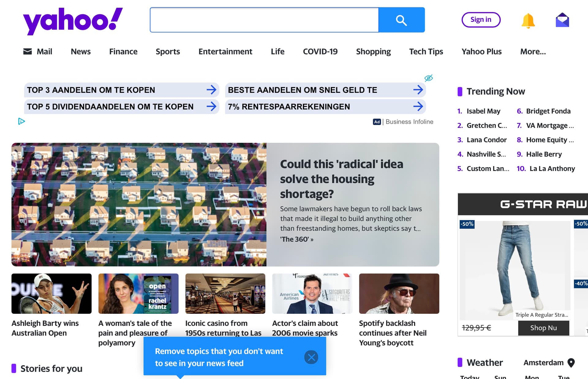Click trending topic Custom Lan...
The image size is (588, 379).
[x=488, y=169]
